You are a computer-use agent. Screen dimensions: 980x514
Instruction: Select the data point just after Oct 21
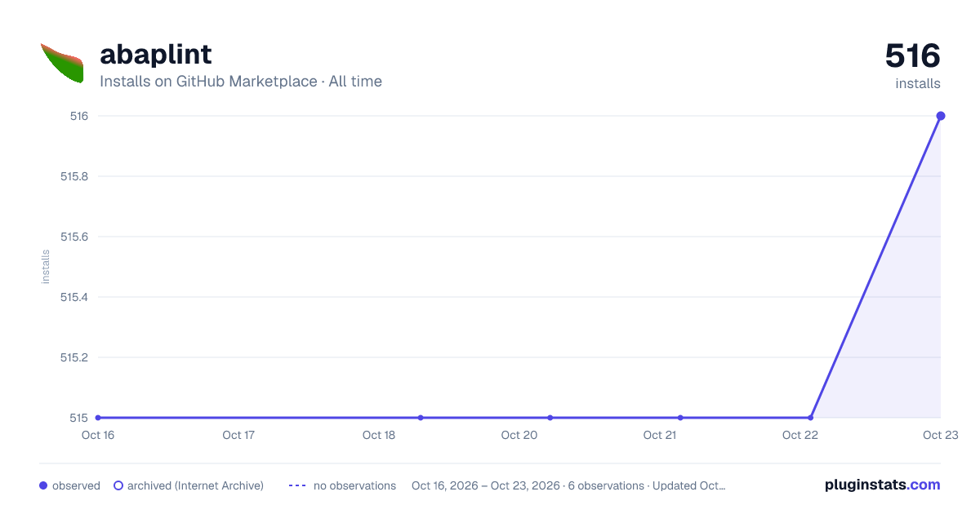click(680, 418)
